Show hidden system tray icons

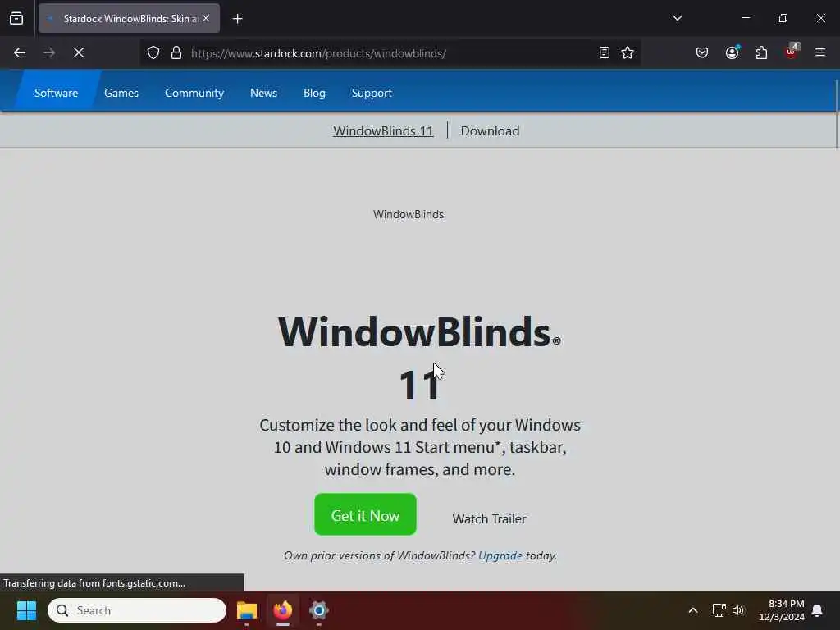click(x=692, y=610)
